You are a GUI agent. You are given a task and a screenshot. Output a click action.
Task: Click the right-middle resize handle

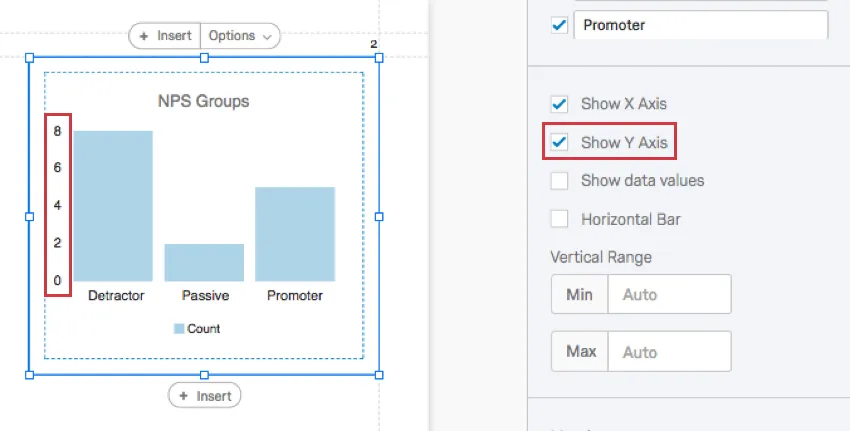pos(379,216)
